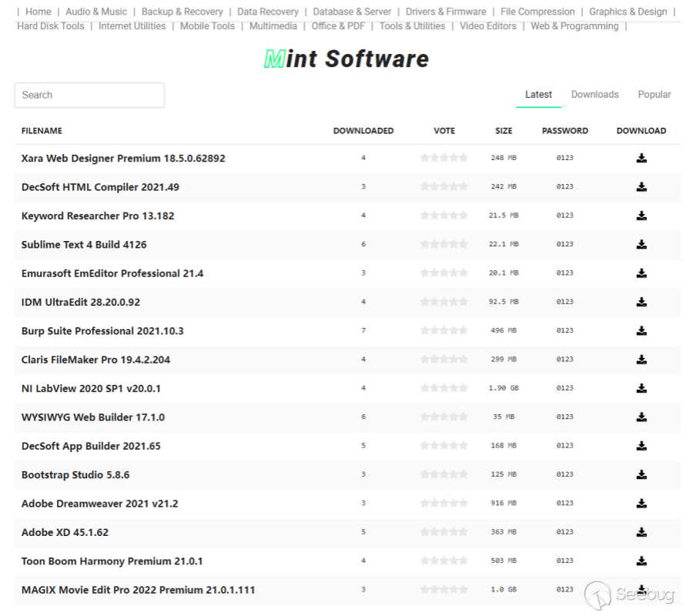Download NI LabView 2020 SP1 using icon

(641, 389)
